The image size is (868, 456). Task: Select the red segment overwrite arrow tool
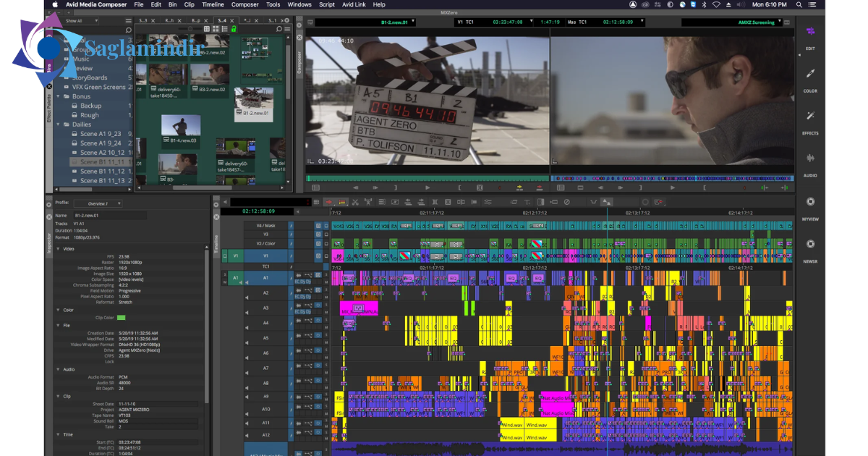(x=329, y=201)
